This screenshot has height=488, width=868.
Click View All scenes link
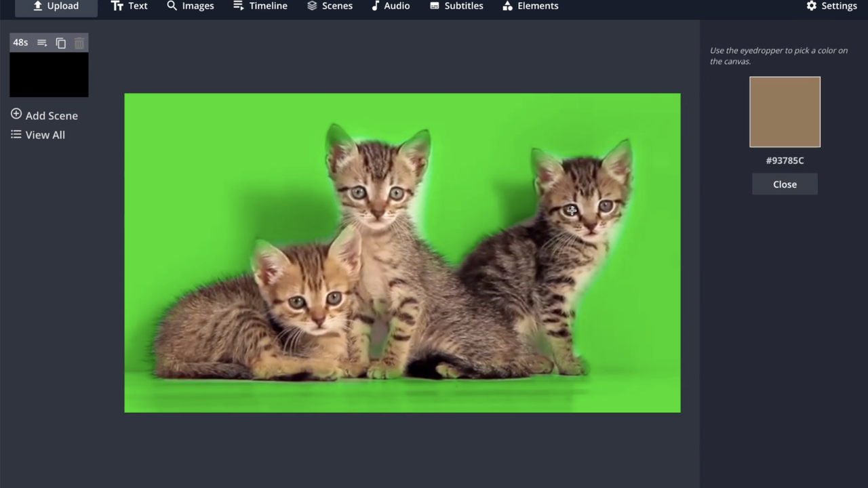[x=45, y=135]
